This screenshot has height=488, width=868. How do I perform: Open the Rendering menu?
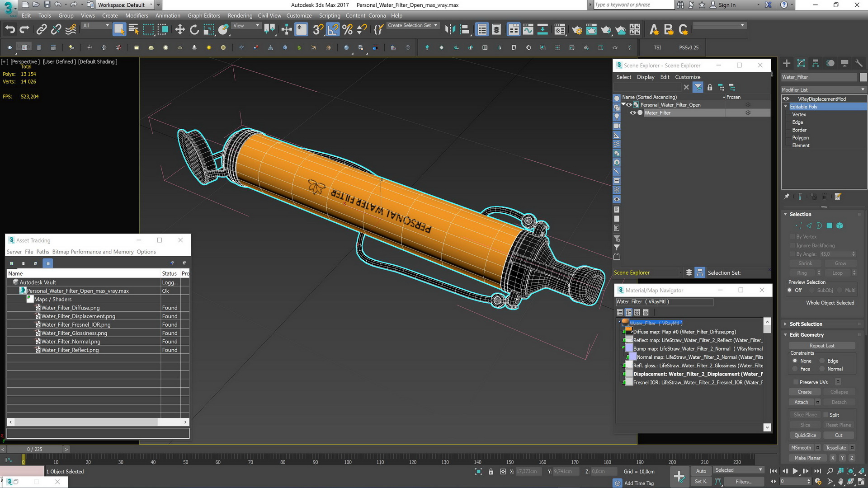(x=240, y=15)
